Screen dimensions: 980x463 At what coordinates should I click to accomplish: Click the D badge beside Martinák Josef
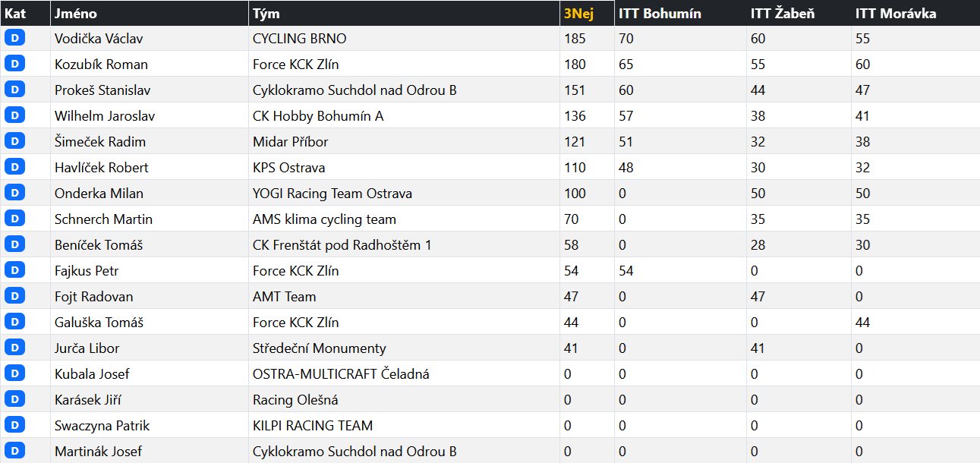(14, 451)
